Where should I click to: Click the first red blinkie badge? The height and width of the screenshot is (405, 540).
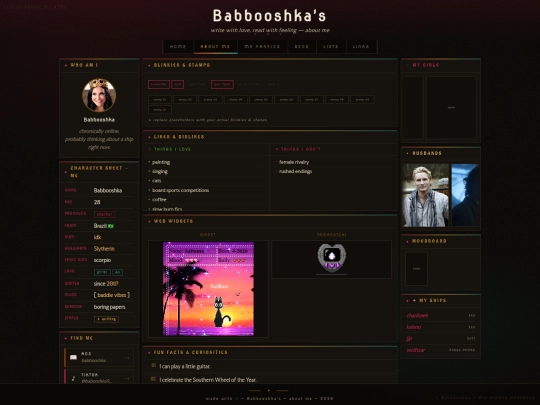pos(159,84)
